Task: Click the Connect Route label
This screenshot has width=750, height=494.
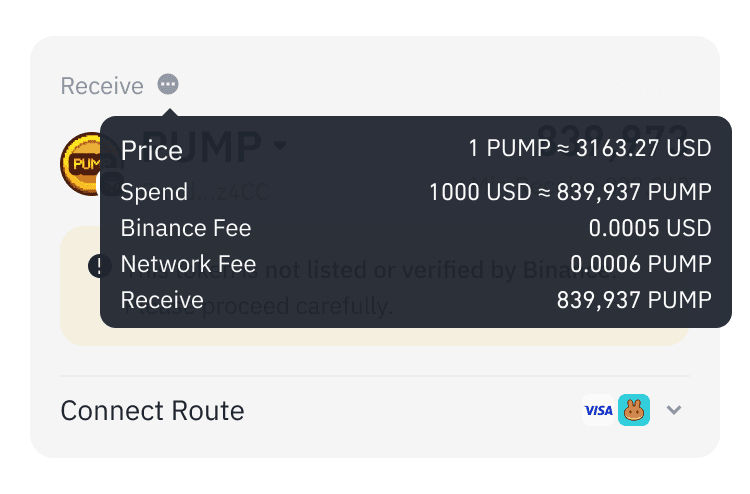Action: click(x=152, y=410)
